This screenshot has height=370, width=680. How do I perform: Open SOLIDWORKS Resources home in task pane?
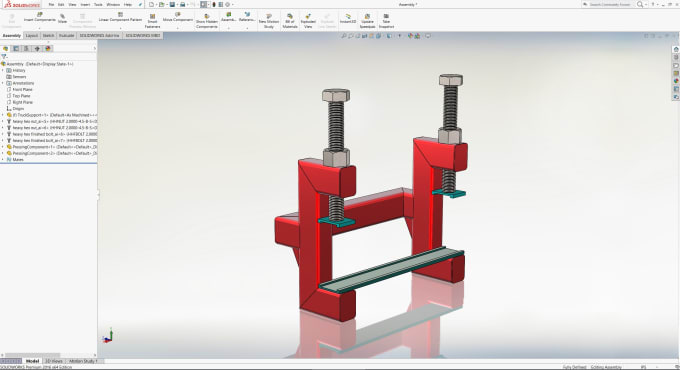coord(676,49)
